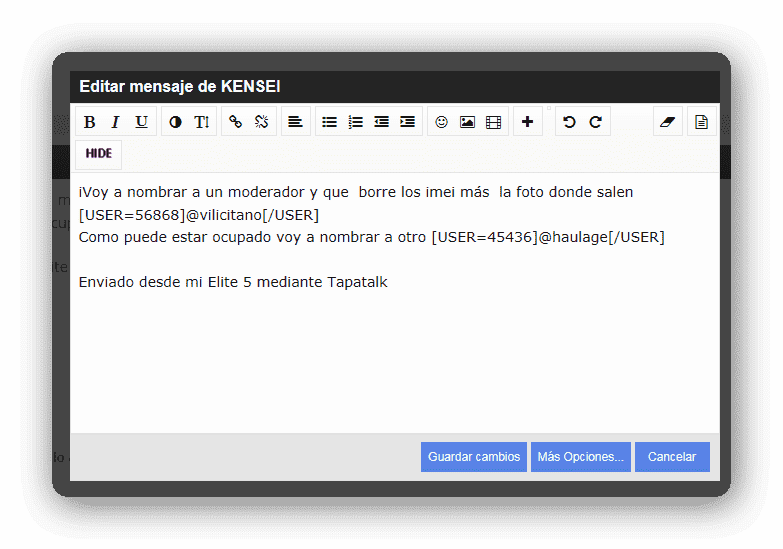
Task: Insert media with the film icon
Action: (493, 122)
